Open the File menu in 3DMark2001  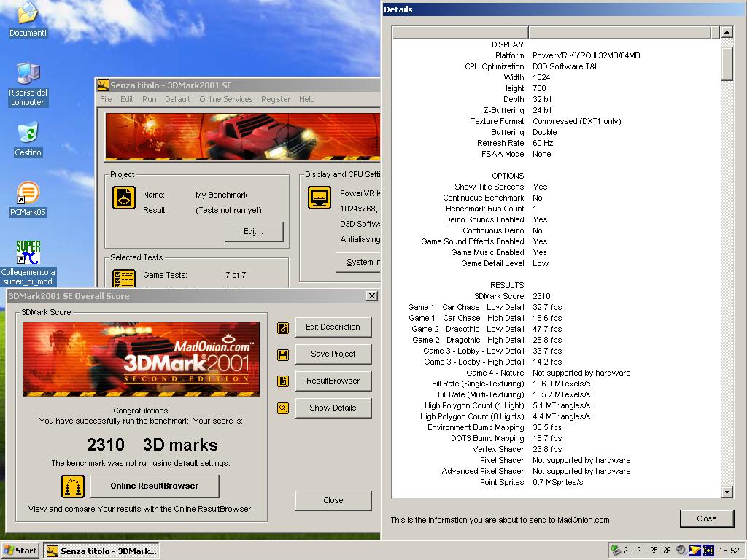tap(106, 99)
